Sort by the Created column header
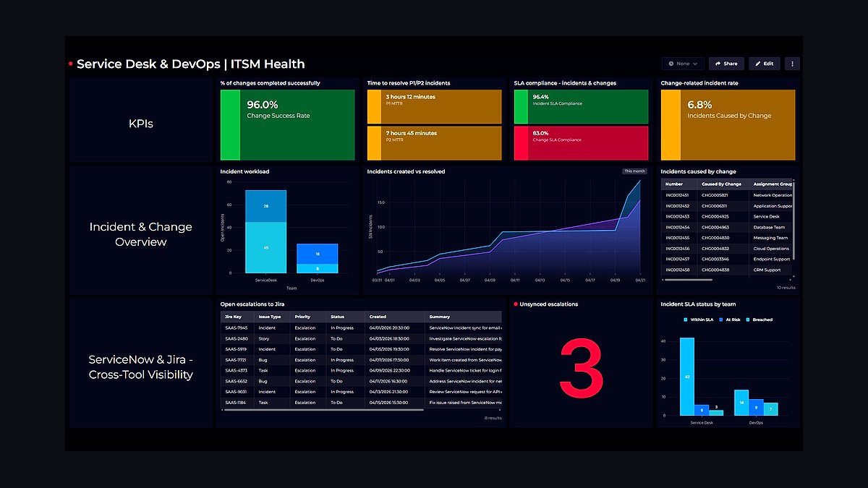The height and width of the screenshot is (488, 868). [396, 317]
